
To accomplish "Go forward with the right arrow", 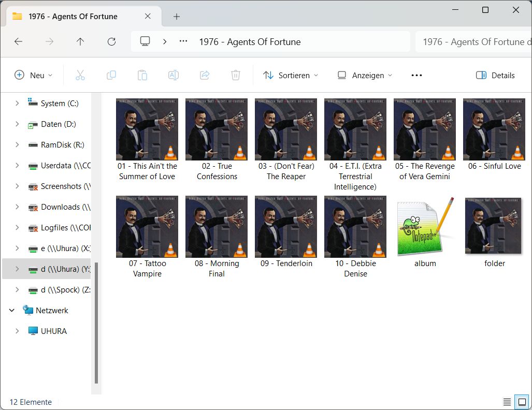I will (50, 42).
